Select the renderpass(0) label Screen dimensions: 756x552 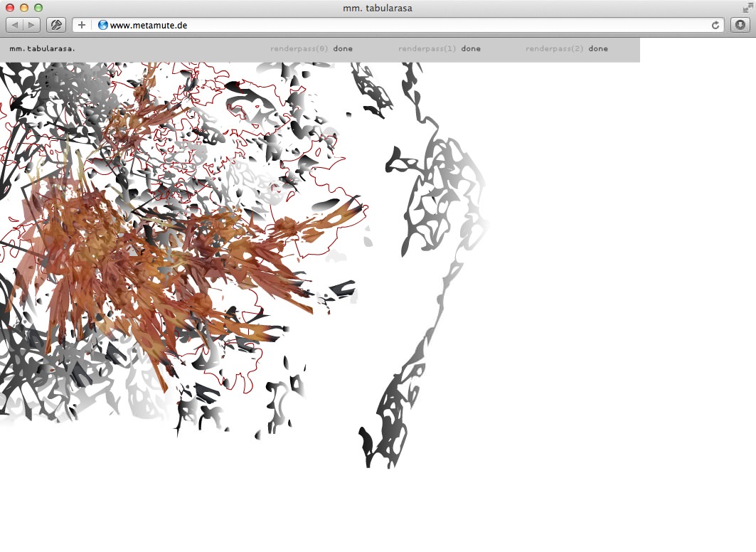tap(299, 49)
